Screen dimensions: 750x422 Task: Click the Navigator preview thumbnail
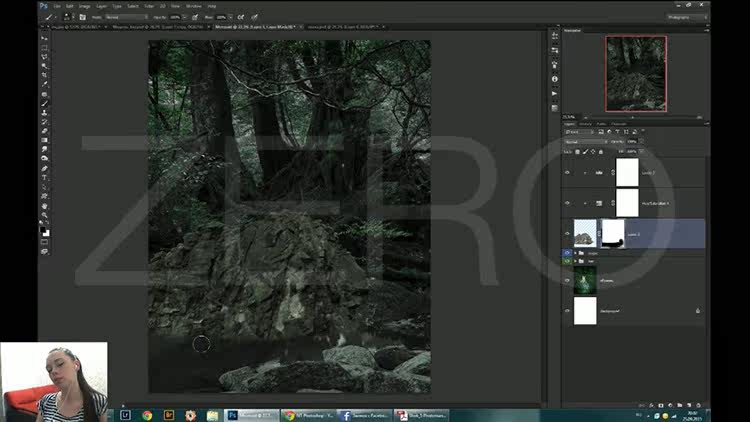click(635, 73)
